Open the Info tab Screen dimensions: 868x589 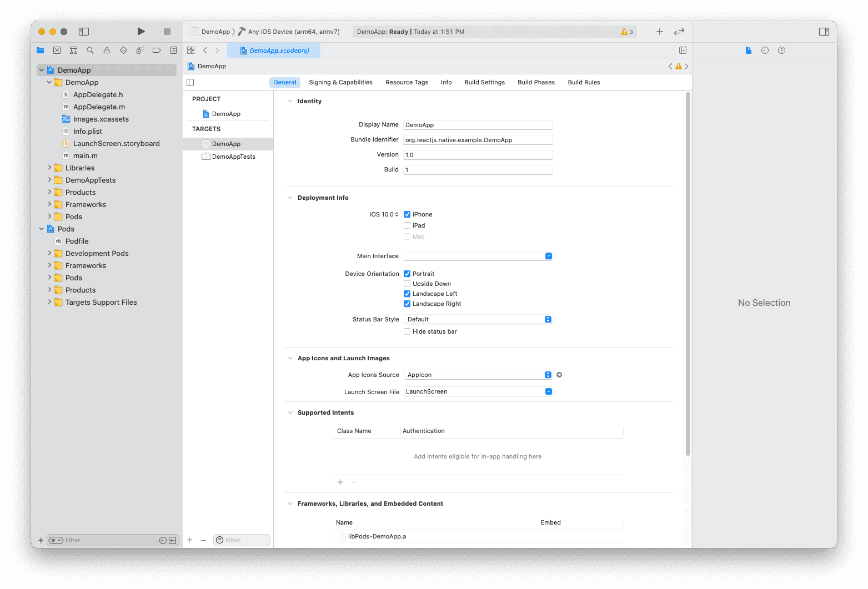(446, 82)
